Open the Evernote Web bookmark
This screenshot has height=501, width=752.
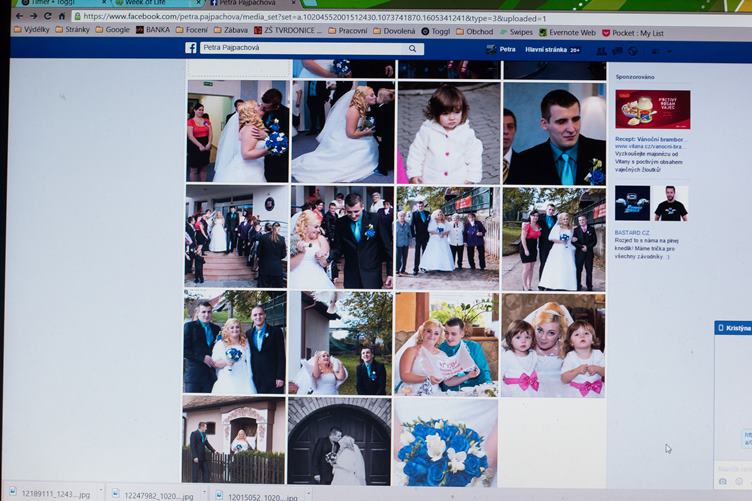(567, 33)
